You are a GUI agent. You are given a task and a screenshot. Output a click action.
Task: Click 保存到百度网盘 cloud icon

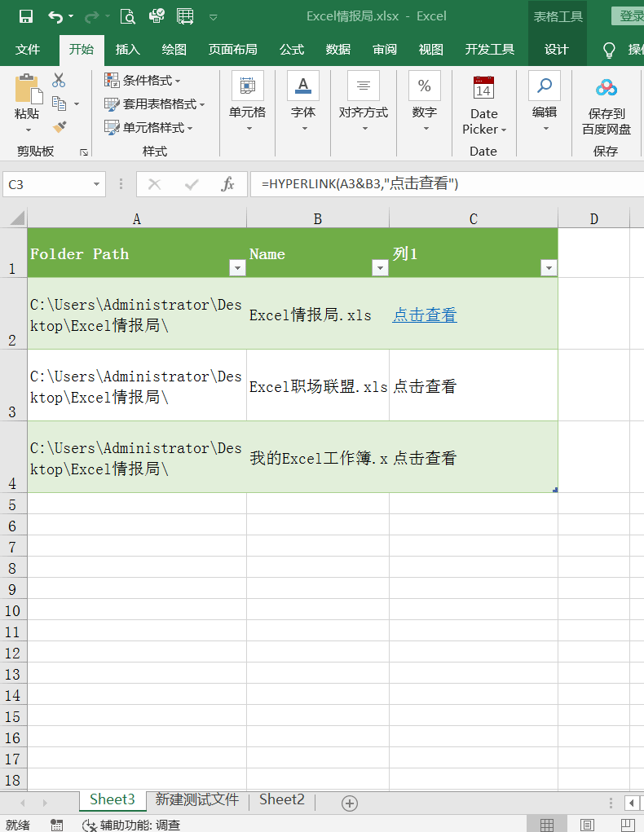tap(607, 87)
